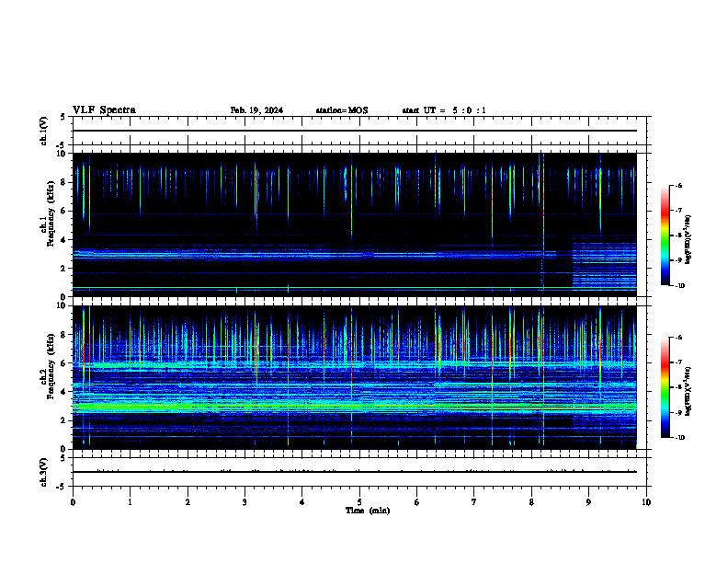Click the ch.2 PSD color scale bar
The image size is (728, 563).
[x=665, y=387]
